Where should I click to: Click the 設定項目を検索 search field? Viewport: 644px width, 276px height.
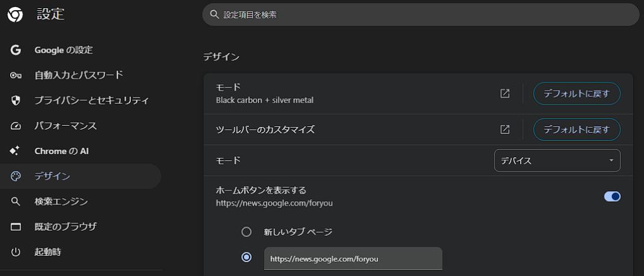pyautogui.click(x=421, y=14)
